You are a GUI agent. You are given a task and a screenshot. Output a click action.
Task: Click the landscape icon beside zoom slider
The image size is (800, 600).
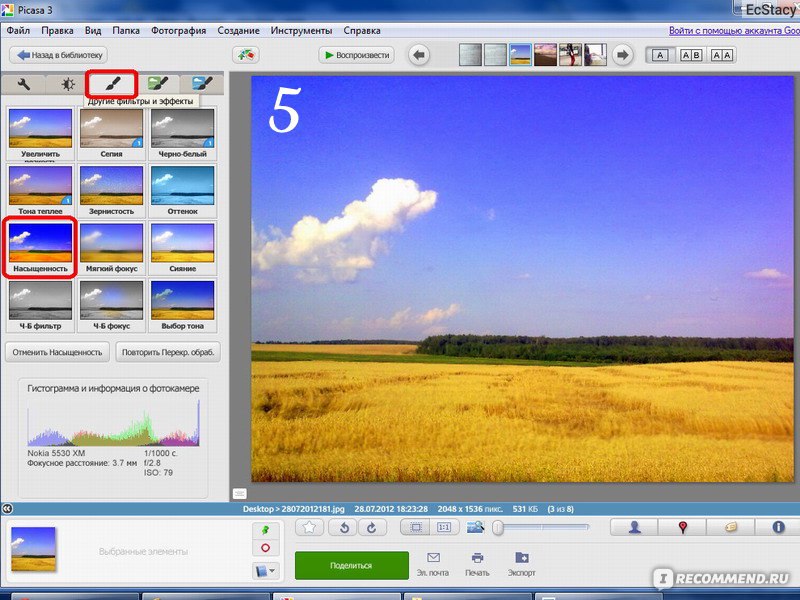475,527
